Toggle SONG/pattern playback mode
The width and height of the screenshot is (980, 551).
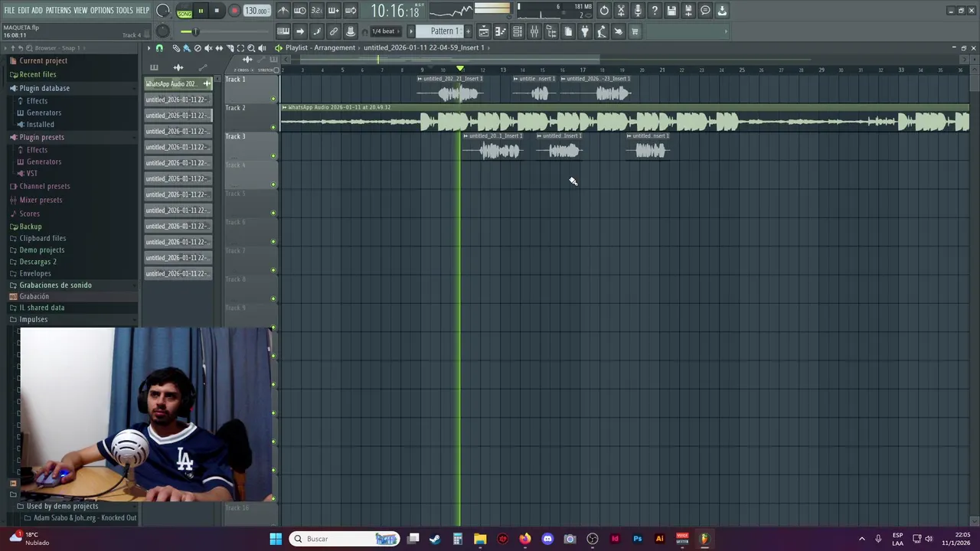[x=185, y=11]
